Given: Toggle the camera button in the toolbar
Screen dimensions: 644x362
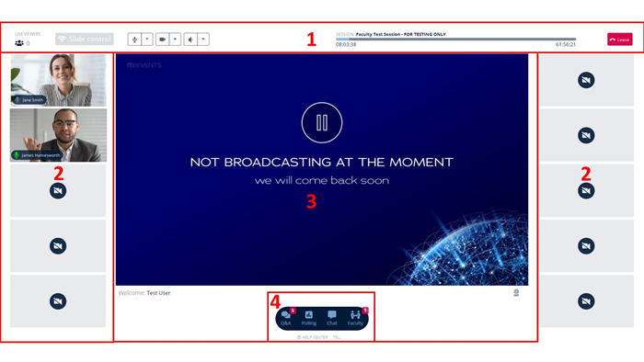Looking at the screenshot, I should coord(162,40).
